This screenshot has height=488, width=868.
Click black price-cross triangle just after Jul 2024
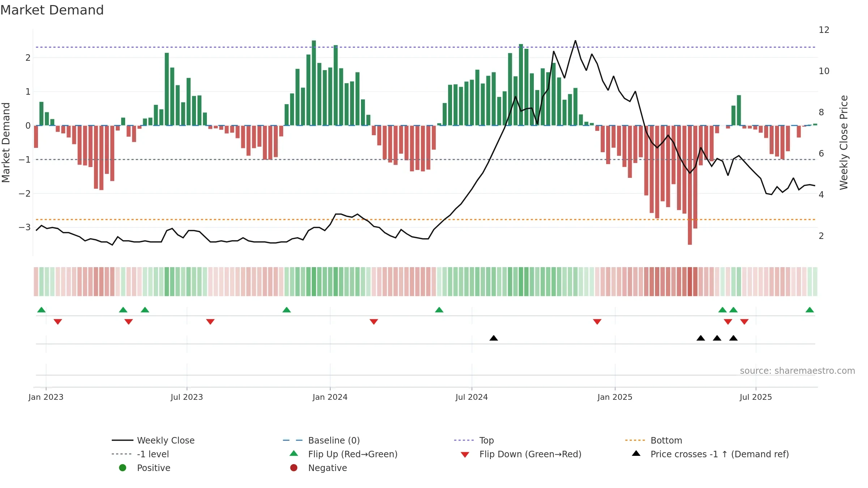pyautogui.click(x=494, y=338)
